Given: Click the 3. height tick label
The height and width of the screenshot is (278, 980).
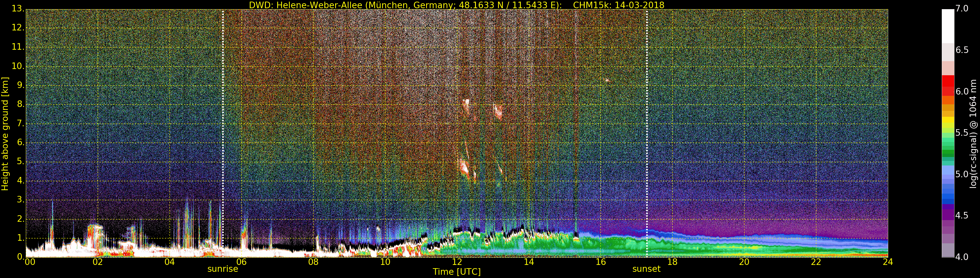Looking at the screenshot, I should pyautogui.click(x=21, y=200).
